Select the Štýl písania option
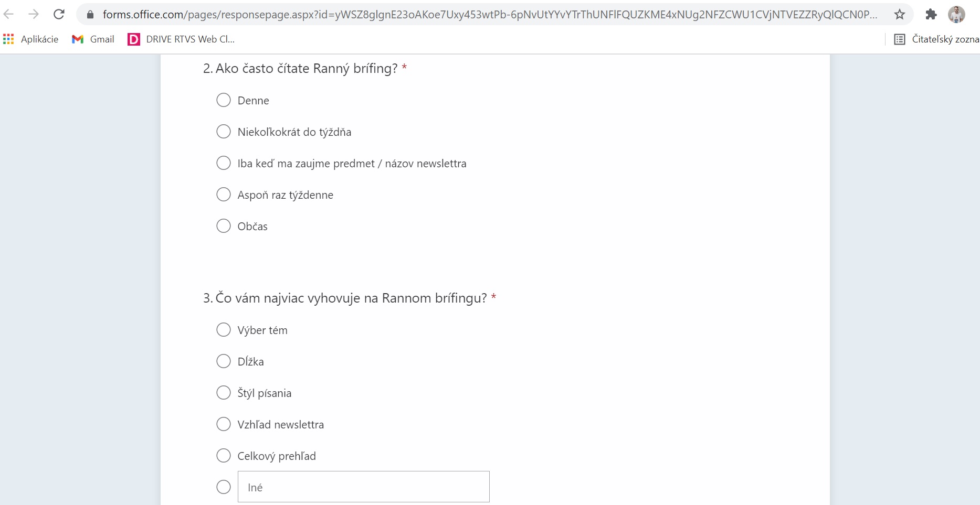This screenshot has width=980, height=505. (224, 393)
